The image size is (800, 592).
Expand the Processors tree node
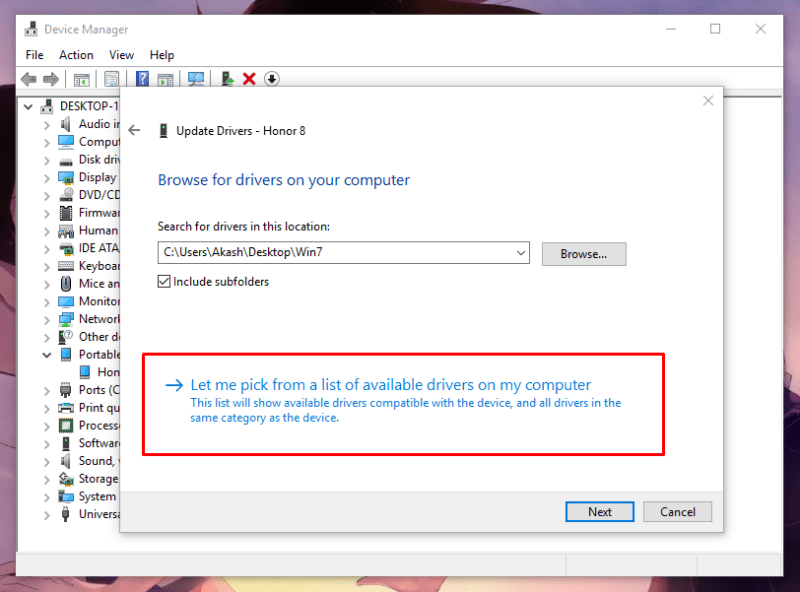47,426
